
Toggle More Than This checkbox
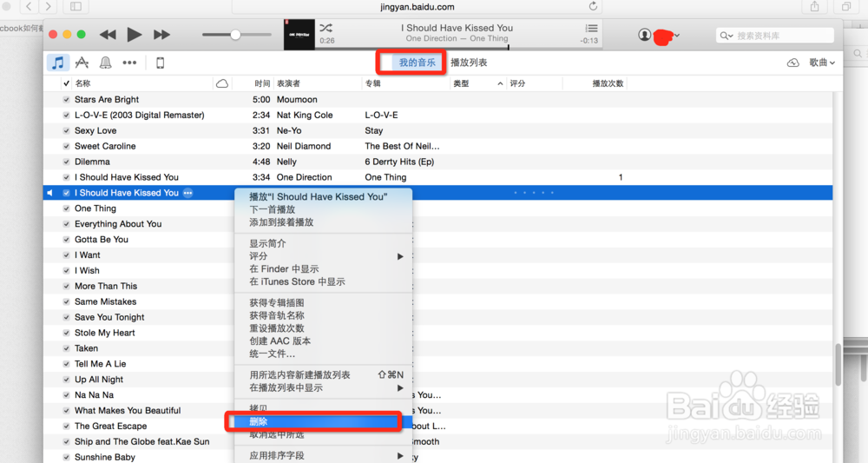[67, 286]
